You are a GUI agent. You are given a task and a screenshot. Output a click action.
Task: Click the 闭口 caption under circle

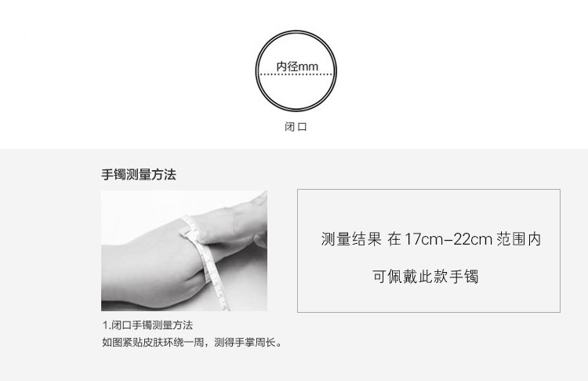coord(296,127)
